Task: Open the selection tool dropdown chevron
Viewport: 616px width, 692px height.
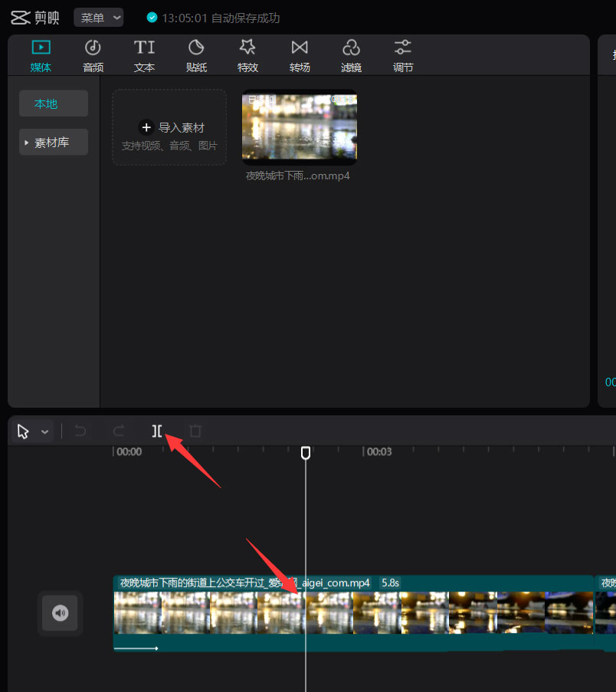Action: pos(44,431)
